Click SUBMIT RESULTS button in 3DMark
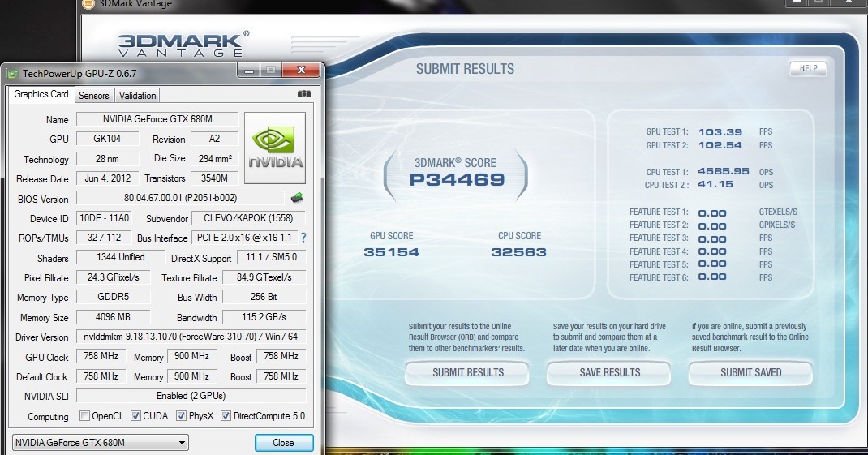The height and width of the screenshot is (455, 868). click(468, 372)
